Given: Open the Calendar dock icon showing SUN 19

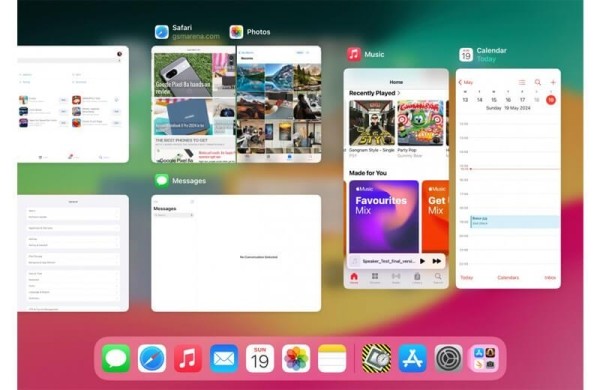Looking at the screenshot, I should coord(260,359).
